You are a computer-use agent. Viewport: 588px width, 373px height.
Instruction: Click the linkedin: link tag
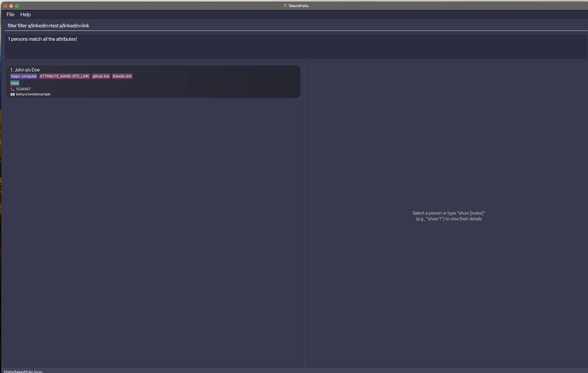[x=122, y=76]
